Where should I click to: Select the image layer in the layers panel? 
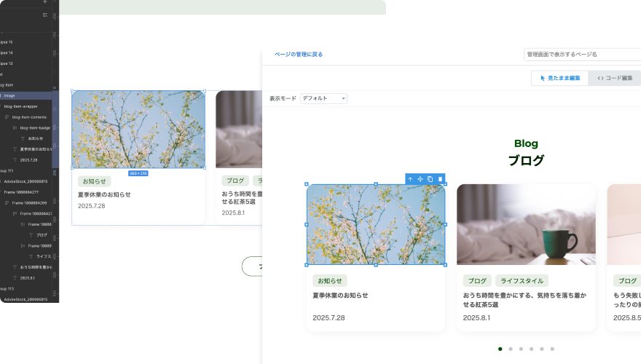[x=10, y=95]
